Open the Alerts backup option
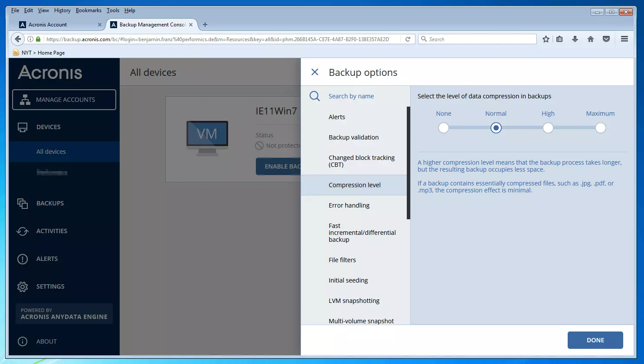Screen dimensions: 644x364 click(354, 117)
